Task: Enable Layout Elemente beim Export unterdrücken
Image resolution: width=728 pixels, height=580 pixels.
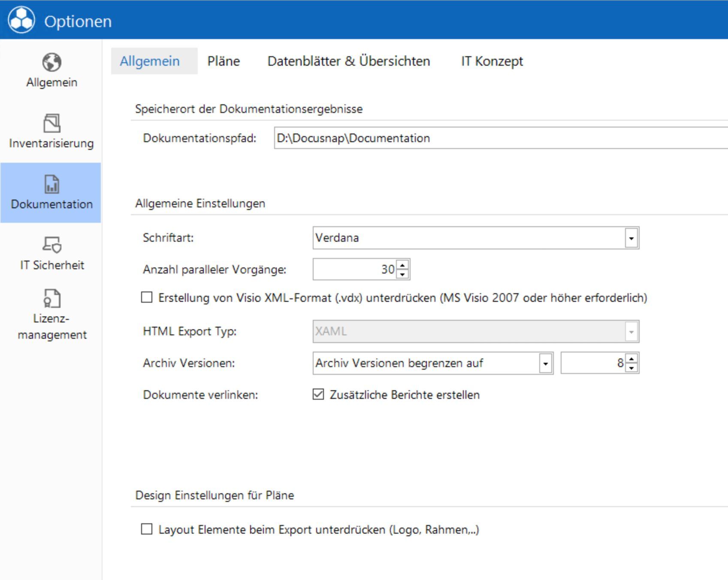Action: coord(147,529)
